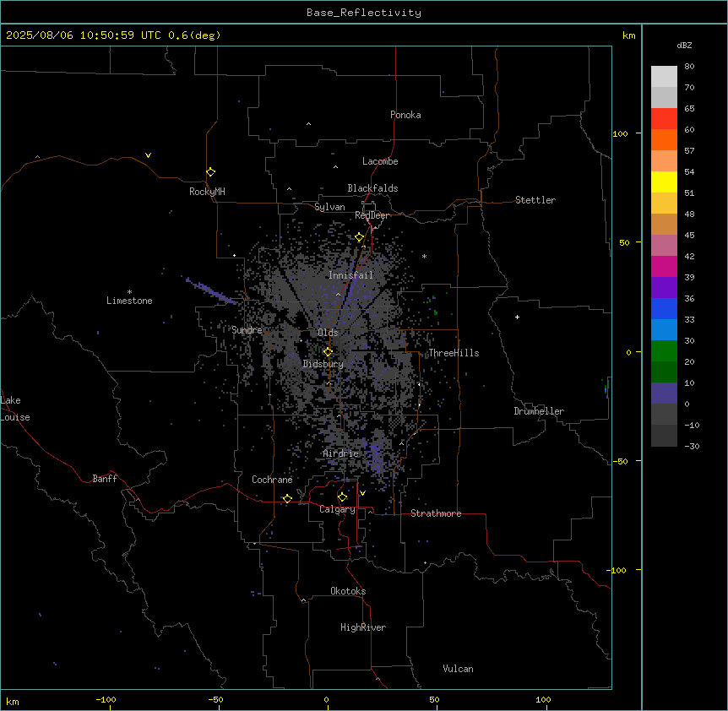Screen dimensions: 728x711
Task: Click the Limestone label
Action: pyautogui.click(x=129, y=301)
